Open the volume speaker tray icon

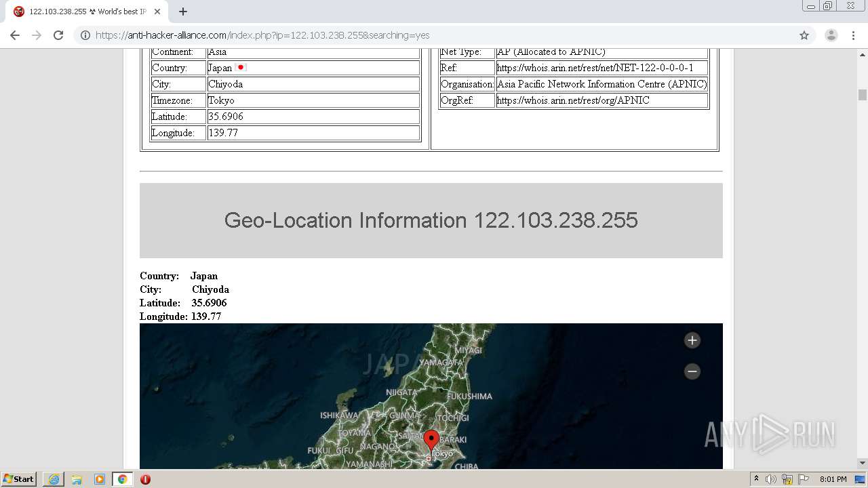[x=770, y=479]
